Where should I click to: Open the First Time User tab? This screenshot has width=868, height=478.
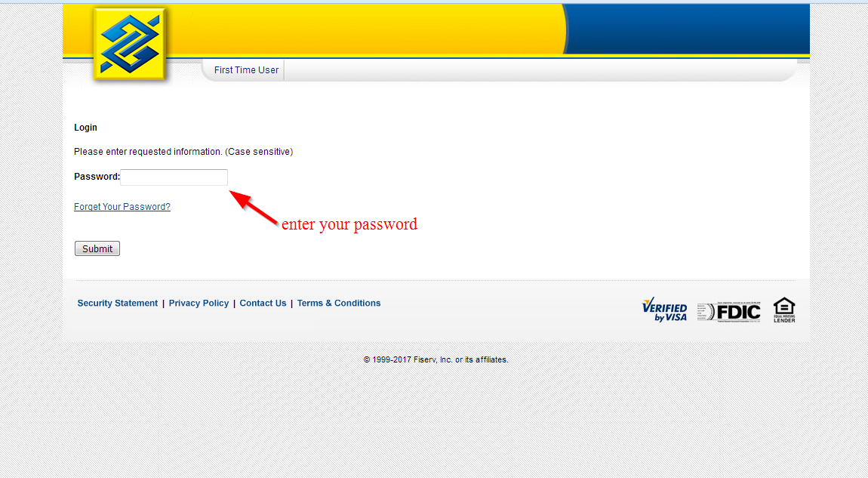pyautogui.click(x=246, y=70)
